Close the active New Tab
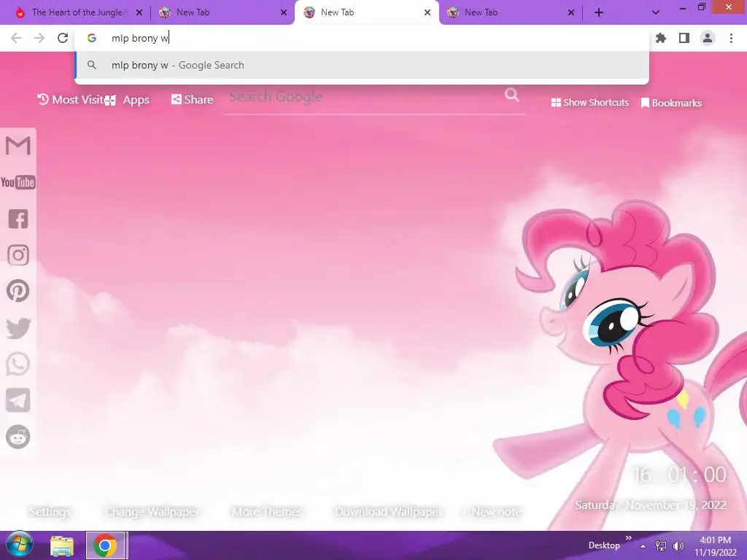This screenshot has width=747, height=560. pyautogui.click(x=427, y=13)
